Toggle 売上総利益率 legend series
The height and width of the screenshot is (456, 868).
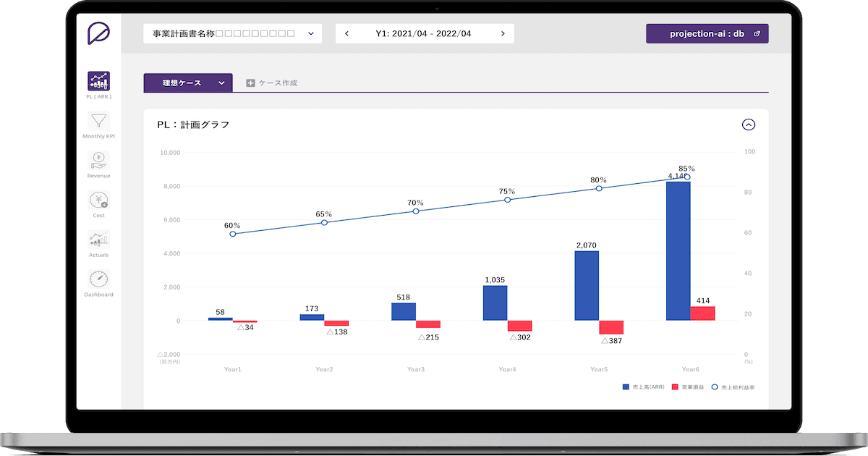[715, 387]
